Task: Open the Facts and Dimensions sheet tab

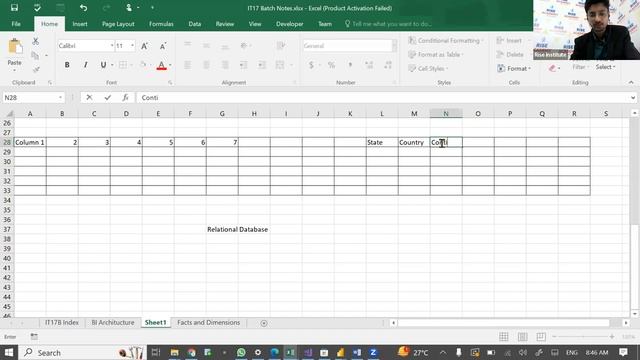Action: tap(209, 322)
